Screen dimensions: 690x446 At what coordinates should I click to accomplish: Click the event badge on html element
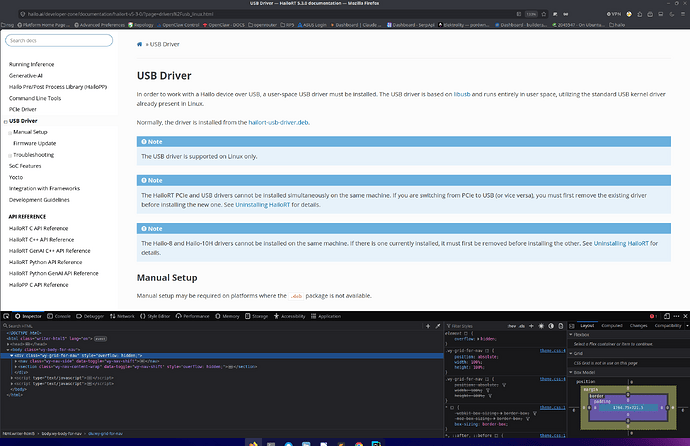click(x=100, y=339)
